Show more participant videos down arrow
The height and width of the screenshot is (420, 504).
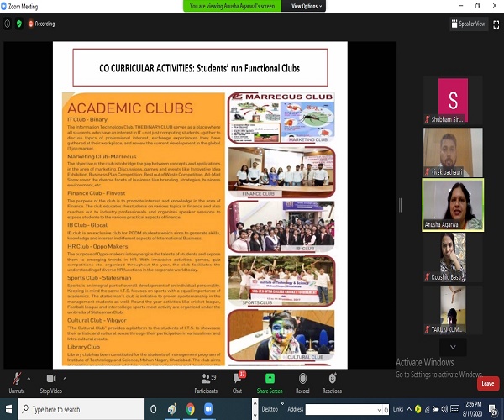[x=453, y=347]
